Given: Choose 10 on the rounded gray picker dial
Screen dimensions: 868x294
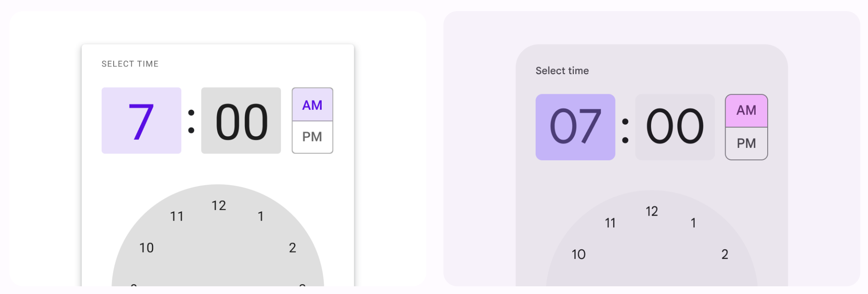Looking at the screenshot, I should [579, 255].
